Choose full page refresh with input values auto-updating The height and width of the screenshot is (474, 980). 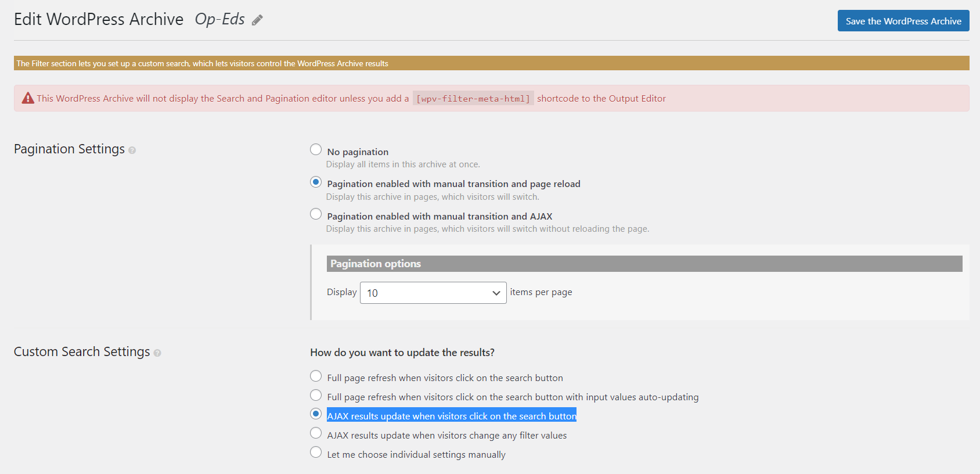click(x=316, y=396)
